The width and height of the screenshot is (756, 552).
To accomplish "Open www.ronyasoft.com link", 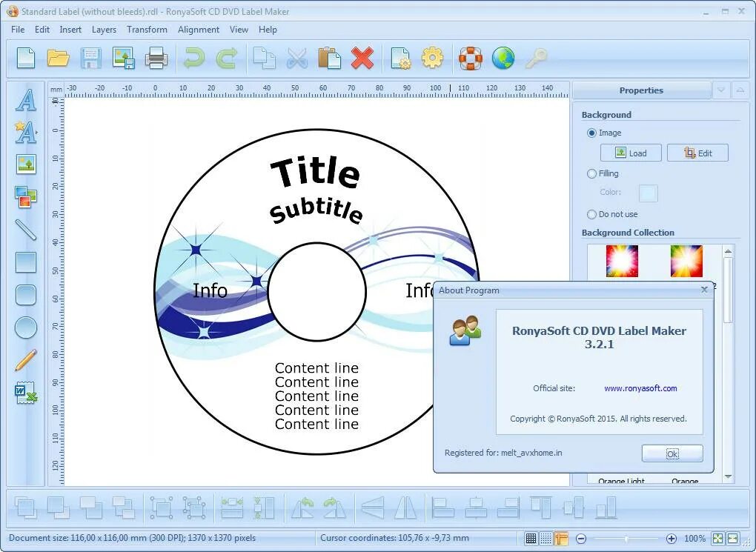I will tap(640, 388).
